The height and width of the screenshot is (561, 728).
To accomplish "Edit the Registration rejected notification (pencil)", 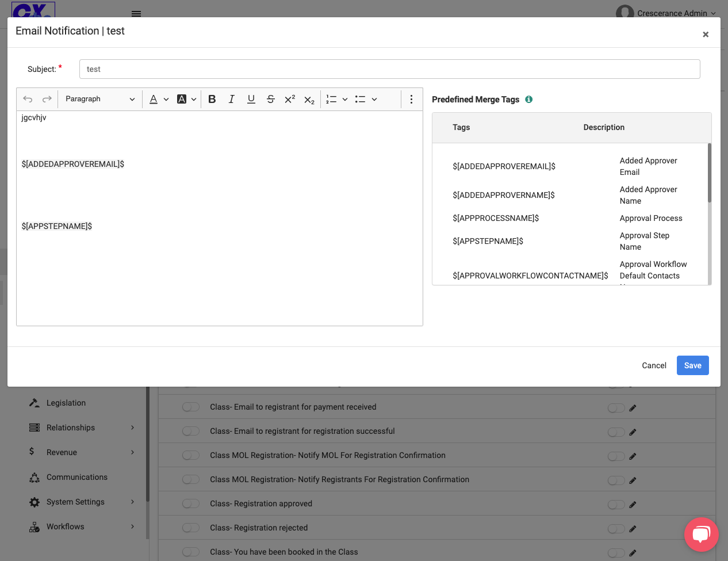I will coord(633,529).
